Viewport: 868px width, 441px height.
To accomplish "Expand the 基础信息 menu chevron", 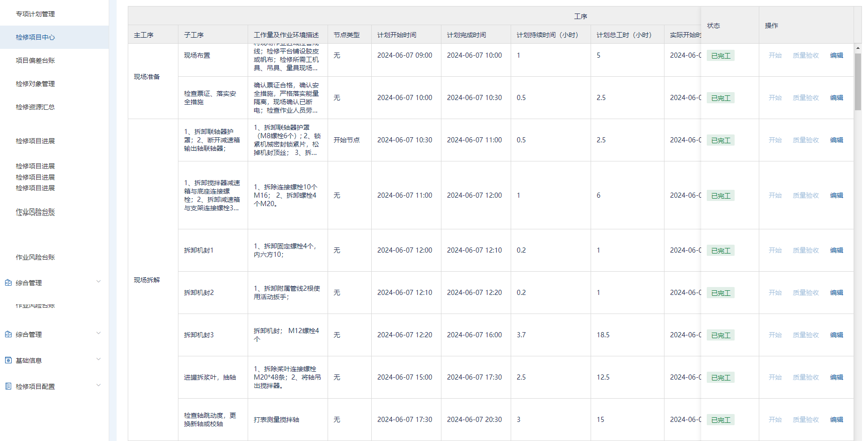I will pyautogui.click(x=98, y=360).
